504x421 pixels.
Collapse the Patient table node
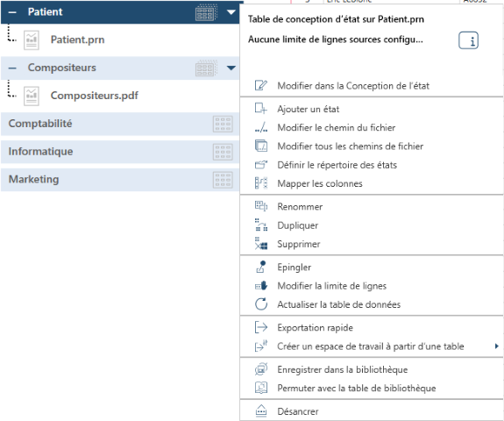(12, 12)
